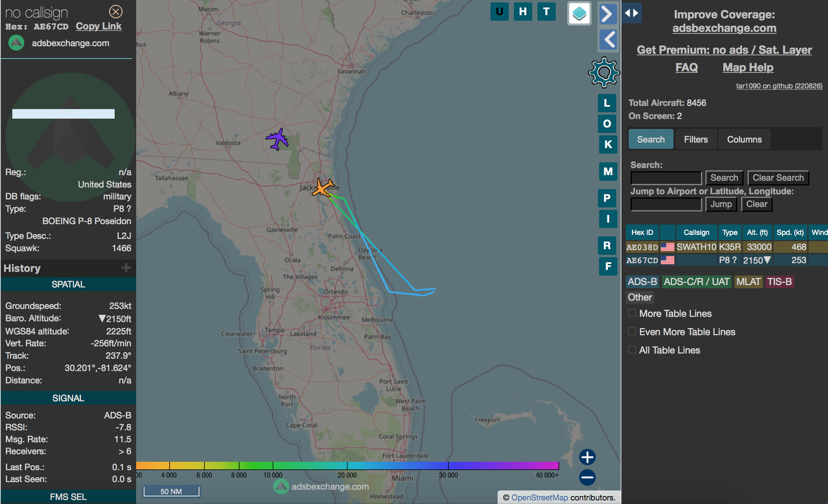This screenshot has height=504, width=828.
Task: Click the adsbexchange logo in info panel
Action: 16,43
